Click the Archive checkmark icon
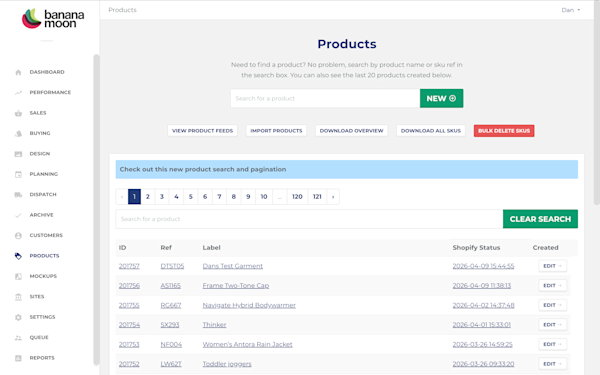The height and width of the screenshot is (375, 600). coord(18,215)
